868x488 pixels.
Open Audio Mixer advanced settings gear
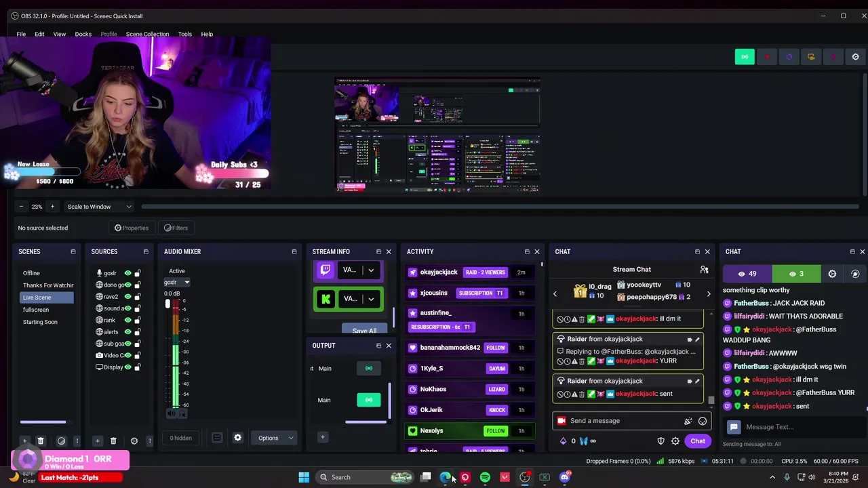pos(237,438)
